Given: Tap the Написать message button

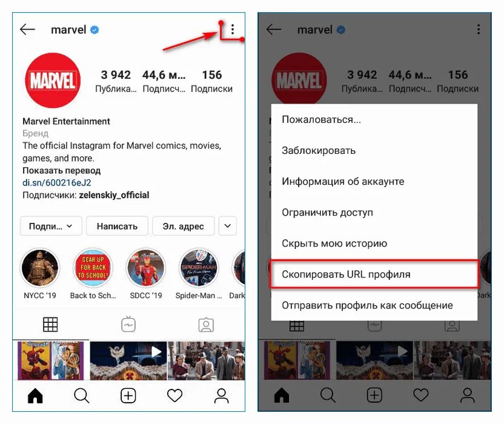Looking at the screenshot, I should pos(118,226).
